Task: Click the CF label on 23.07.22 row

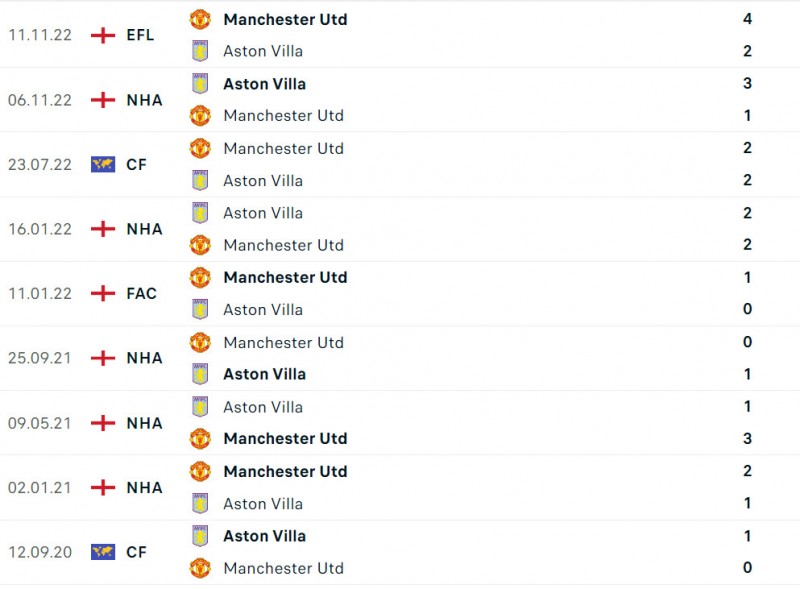Action: 137,164
